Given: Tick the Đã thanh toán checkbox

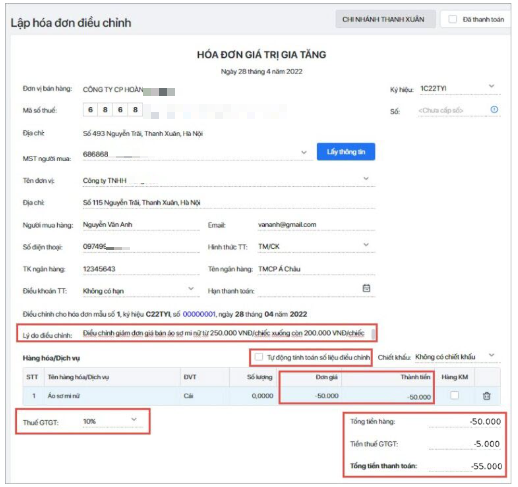Looking at the screenshot, I should tap(452, 19).
